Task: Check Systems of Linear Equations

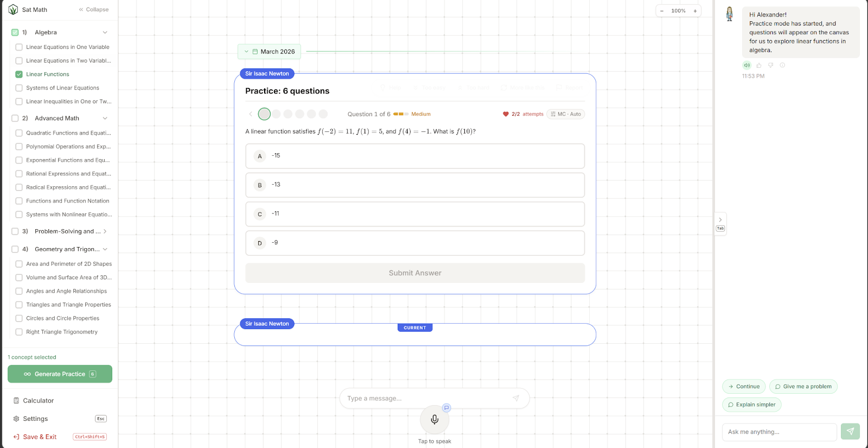Action: pyautogui.click(x=19, y=88)
